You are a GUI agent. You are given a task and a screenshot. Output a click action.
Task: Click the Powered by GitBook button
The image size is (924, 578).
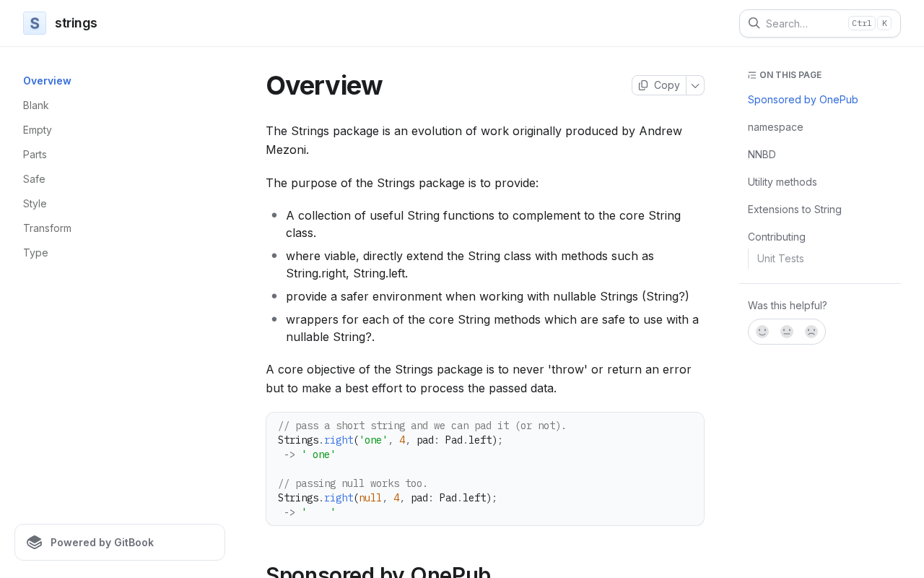coord(120,543)
